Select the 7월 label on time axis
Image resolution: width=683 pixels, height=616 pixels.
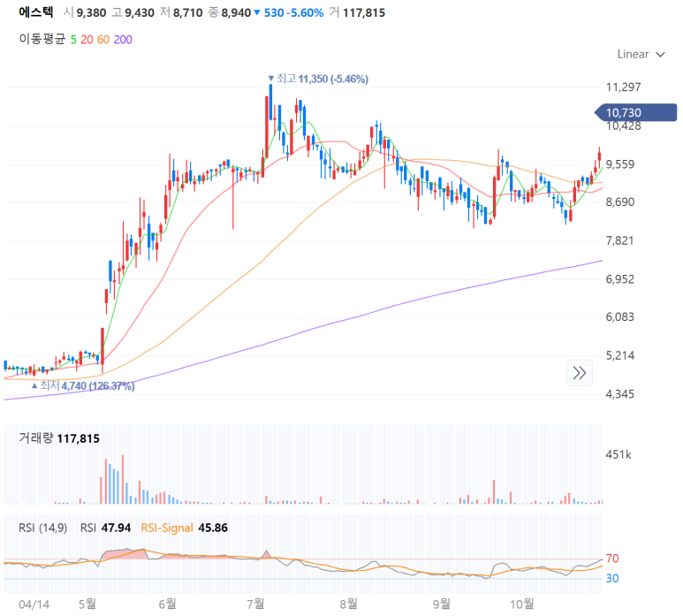[256, 604]
